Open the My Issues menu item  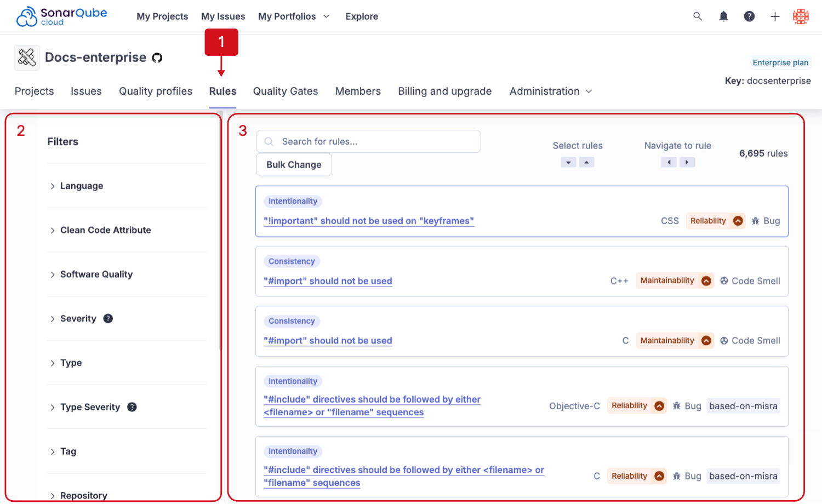click(x=222, y=16)
